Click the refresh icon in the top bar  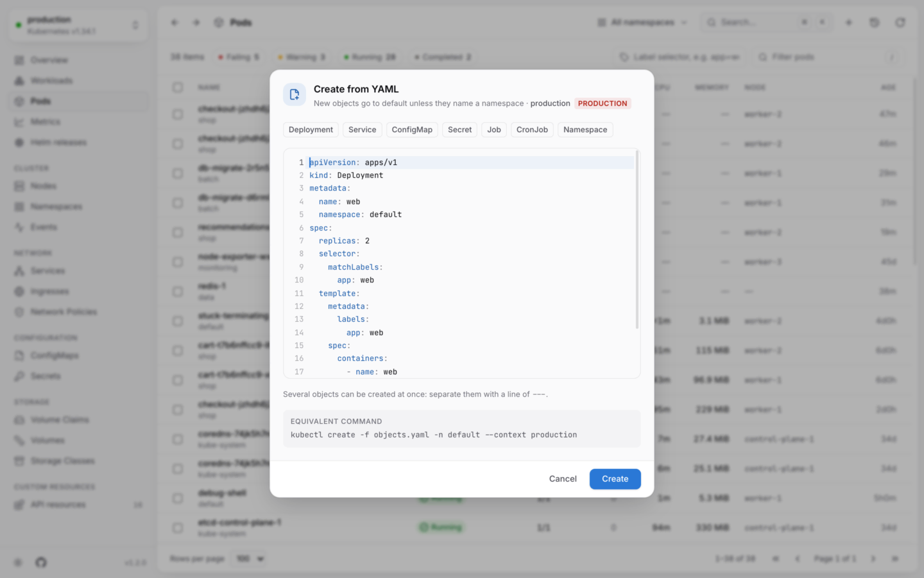(900, 22)
